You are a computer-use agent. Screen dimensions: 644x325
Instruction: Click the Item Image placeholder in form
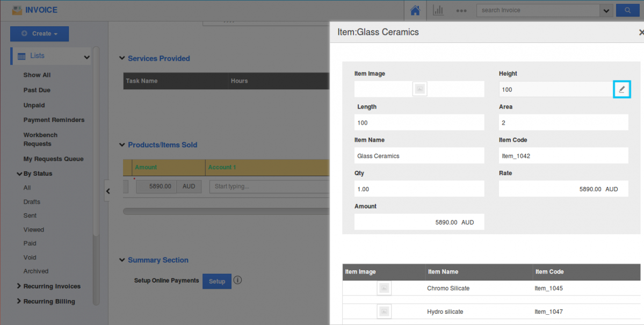click(420, 89)
